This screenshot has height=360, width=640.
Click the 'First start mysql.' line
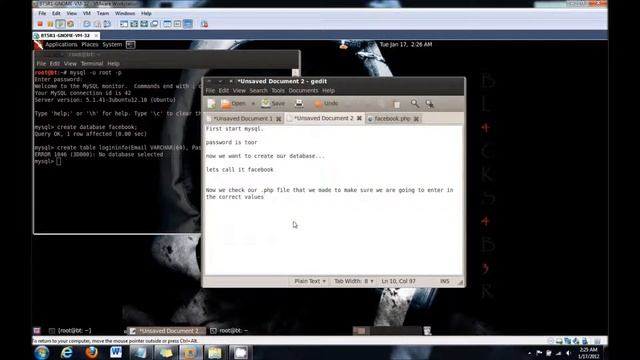tap(235, 129)
